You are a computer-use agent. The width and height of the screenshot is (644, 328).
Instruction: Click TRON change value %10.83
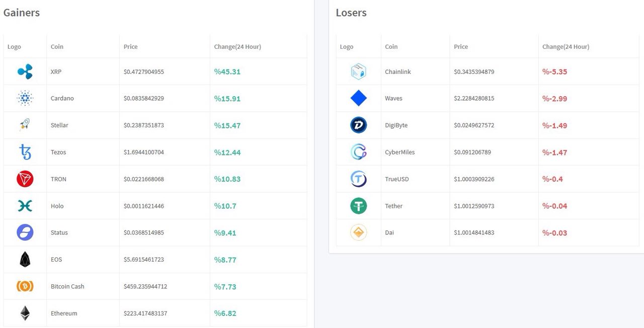point(227,179)
